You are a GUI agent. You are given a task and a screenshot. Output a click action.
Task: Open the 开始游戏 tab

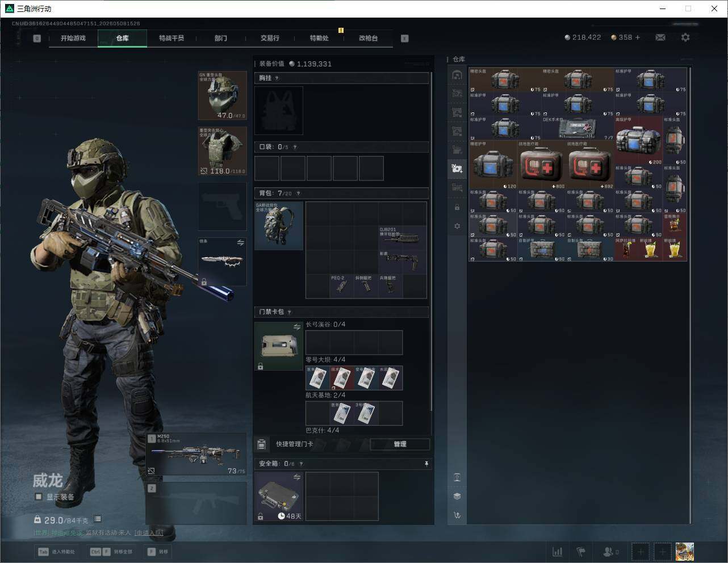click(x=73, y=38)
